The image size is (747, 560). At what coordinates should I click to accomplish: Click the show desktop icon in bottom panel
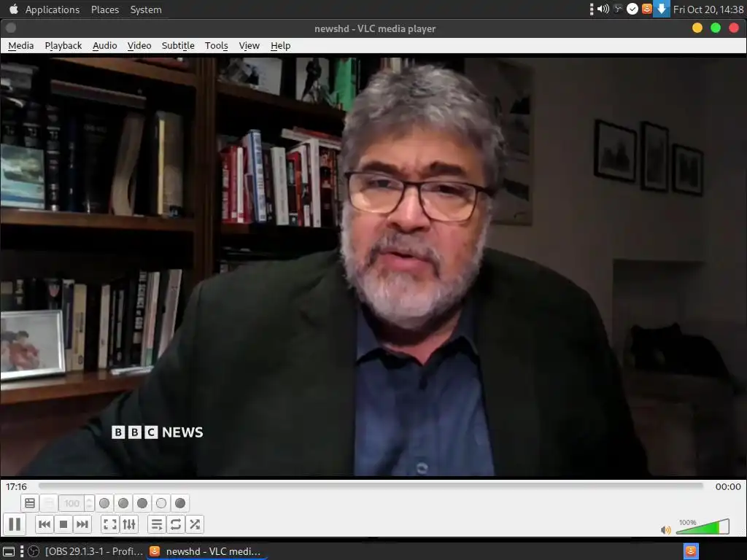pyautogui.click(x=9, y=551)
